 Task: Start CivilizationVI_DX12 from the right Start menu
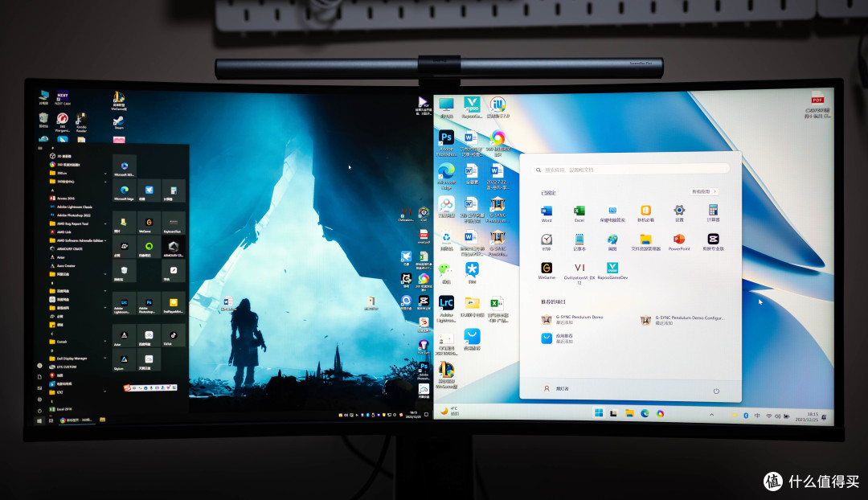(579, 273)
